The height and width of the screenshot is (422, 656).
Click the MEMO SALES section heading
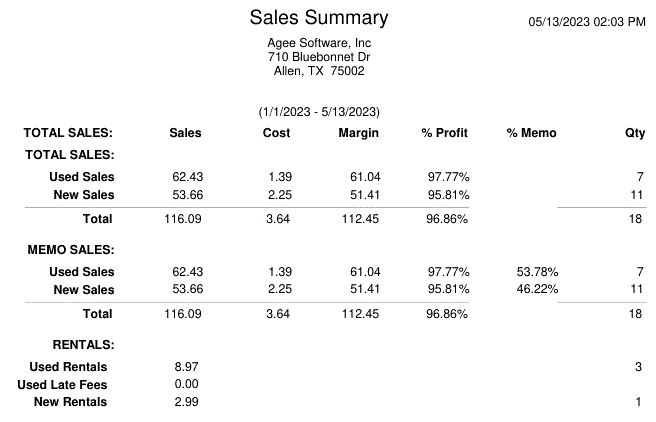click(71, 249)
